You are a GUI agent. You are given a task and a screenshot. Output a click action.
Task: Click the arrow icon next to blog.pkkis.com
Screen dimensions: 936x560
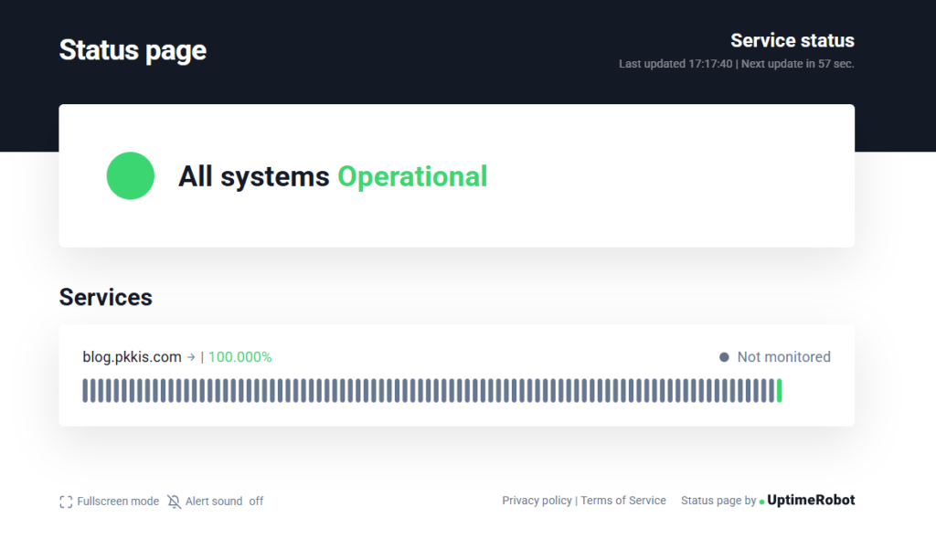191,357
